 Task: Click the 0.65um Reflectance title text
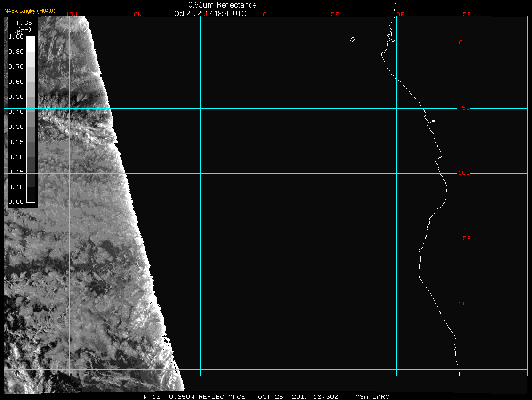222,5
